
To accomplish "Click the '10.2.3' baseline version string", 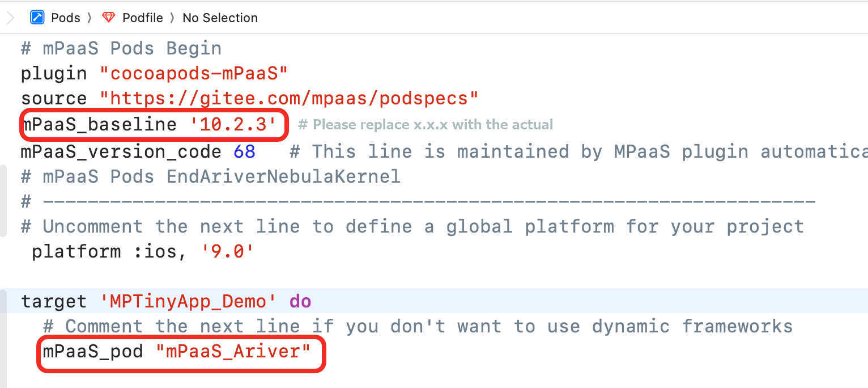I will [x=233, y=124].
